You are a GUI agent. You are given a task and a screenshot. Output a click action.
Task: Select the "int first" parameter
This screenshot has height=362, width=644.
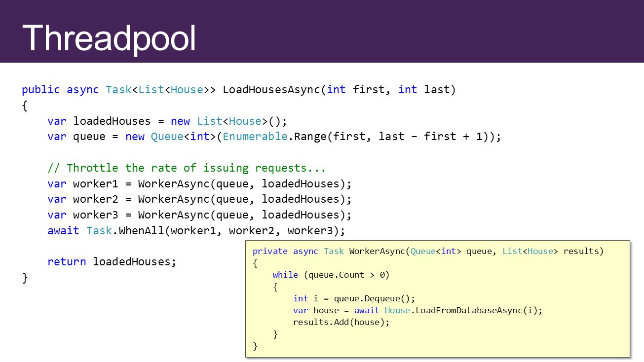pyautogui.click(x=359, y=90)
